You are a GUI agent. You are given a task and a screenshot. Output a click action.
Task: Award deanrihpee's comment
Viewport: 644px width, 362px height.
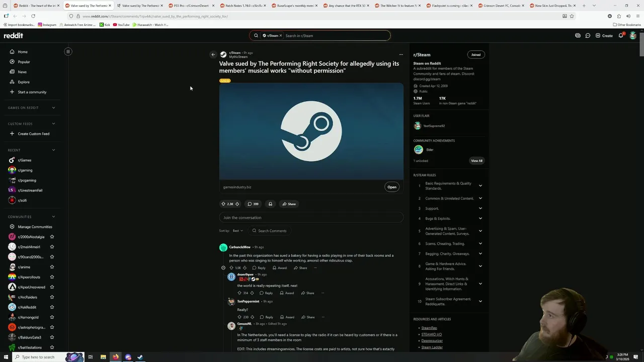coord(287,293)
